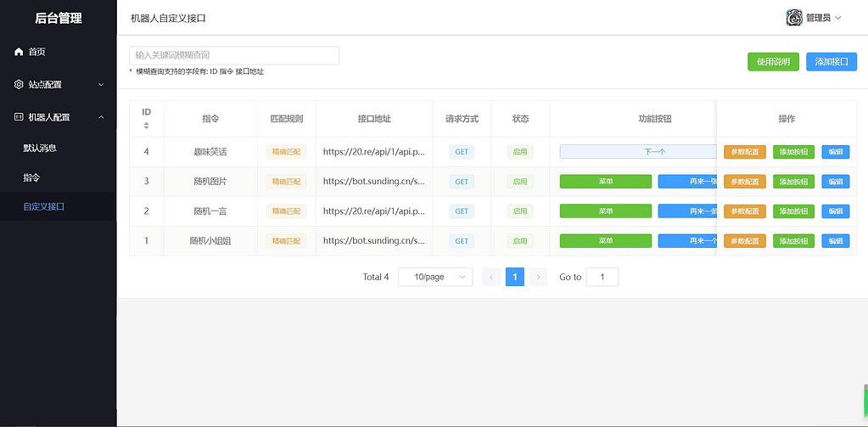Click the blue button beside 菜单 in 随机小姐姐 row
The image size is (868, 427).
pyautogui.click(x=687, y=241)
